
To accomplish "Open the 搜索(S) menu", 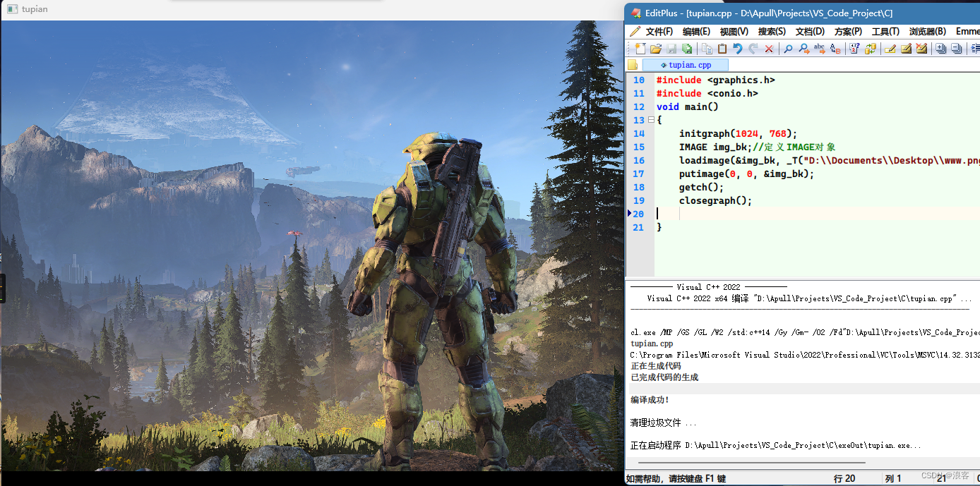I will point(772,31).
